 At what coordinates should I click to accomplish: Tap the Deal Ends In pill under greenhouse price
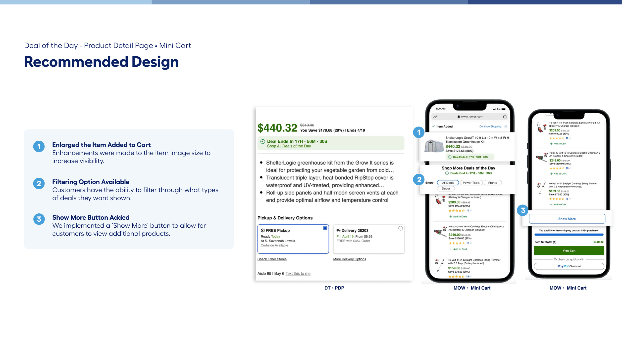click(470, 157)
